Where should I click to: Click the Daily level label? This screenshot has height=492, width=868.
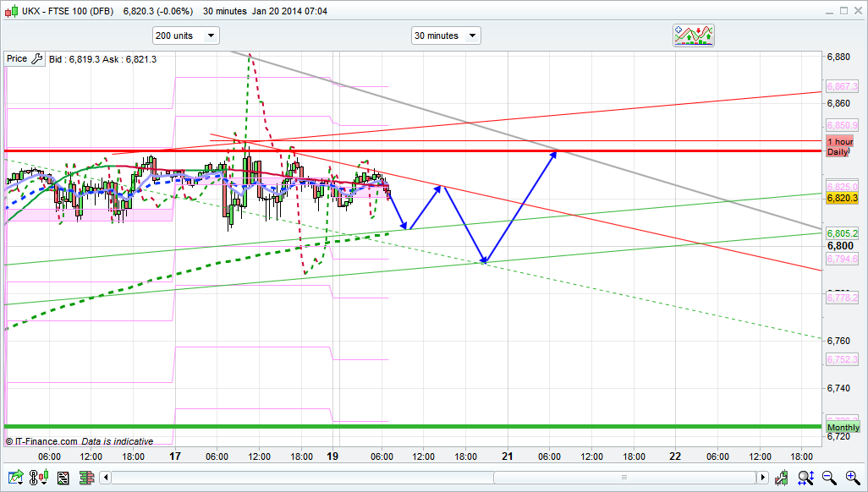838,152
